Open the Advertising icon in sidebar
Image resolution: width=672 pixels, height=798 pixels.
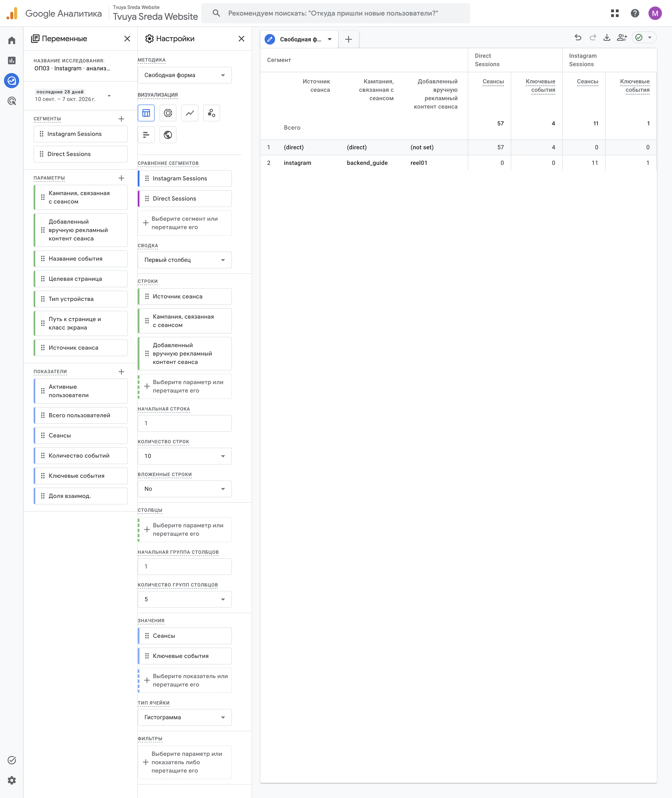pos(12,101)
